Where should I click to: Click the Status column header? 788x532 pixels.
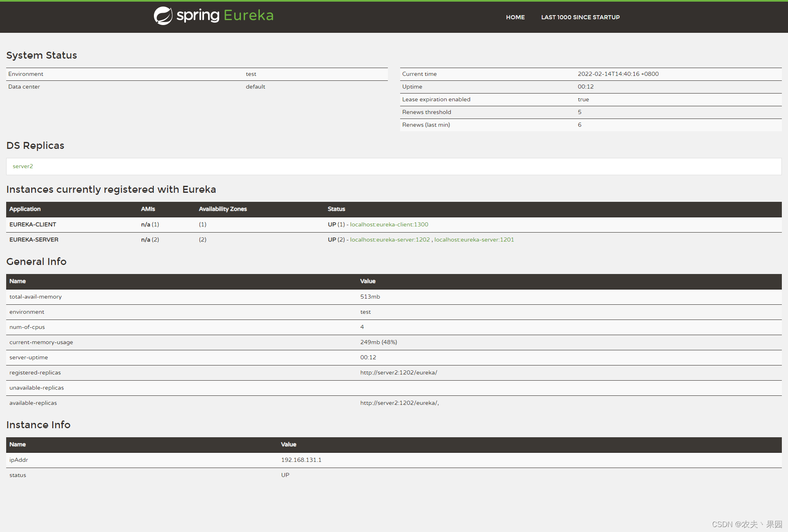(x=336, y=209)
